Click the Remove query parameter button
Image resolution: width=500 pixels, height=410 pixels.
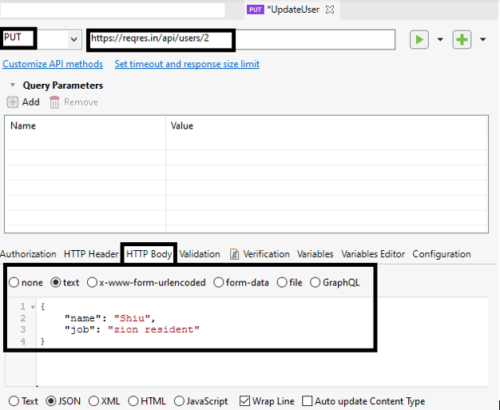pyautogui.click(x=74, y=102)
